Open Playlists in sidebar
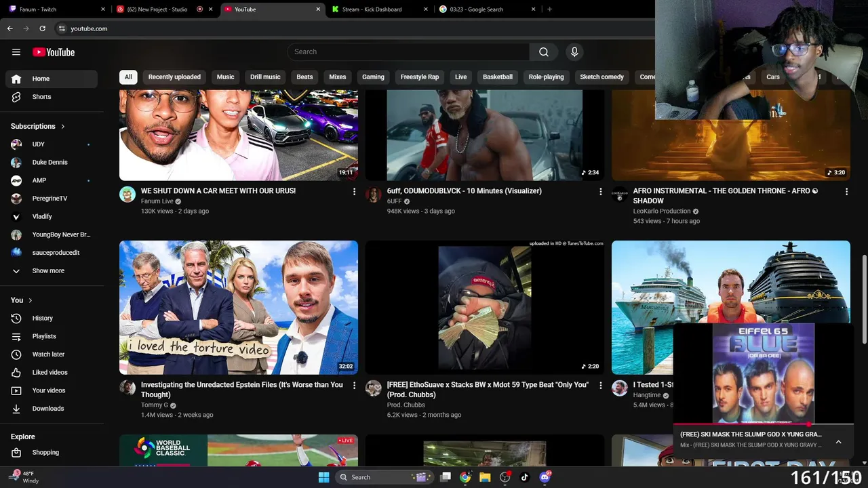 52,336
